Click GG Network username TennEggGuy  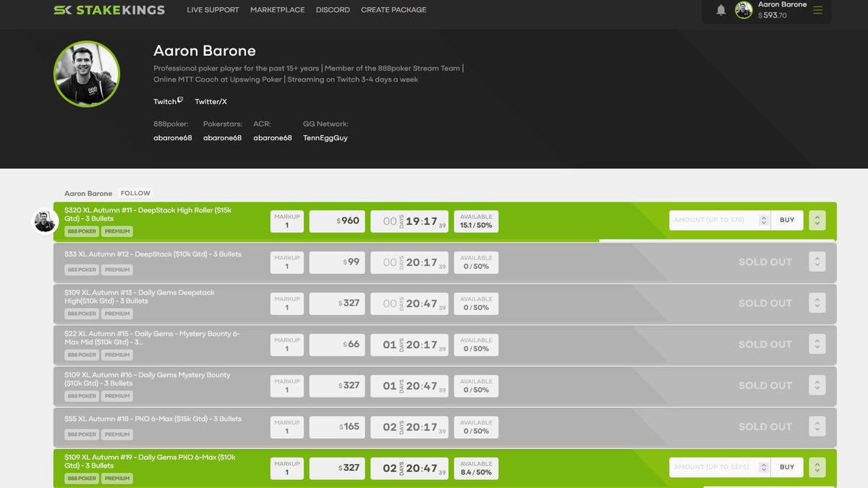coord(325,138)
